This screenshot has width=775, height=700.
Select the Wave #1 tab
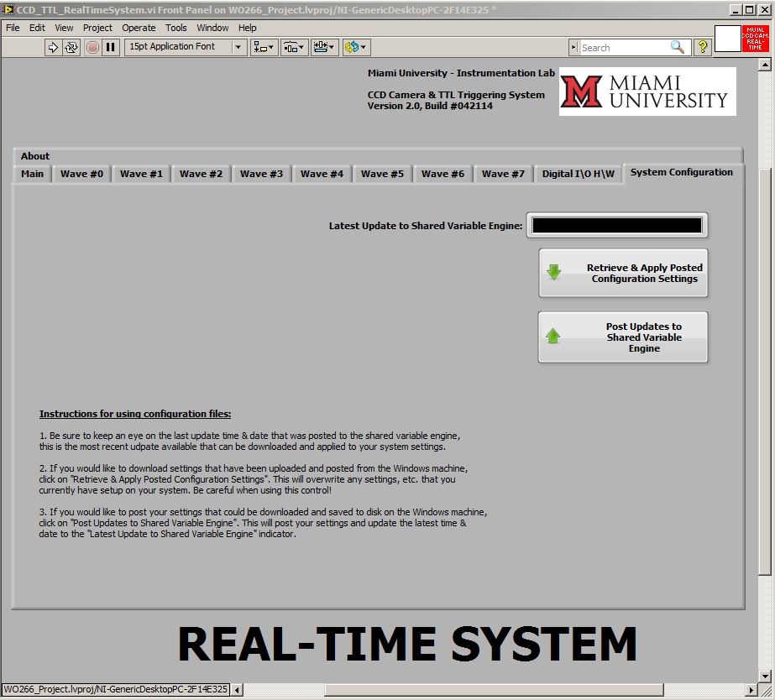pyautogui.click(x=141, y=174)
